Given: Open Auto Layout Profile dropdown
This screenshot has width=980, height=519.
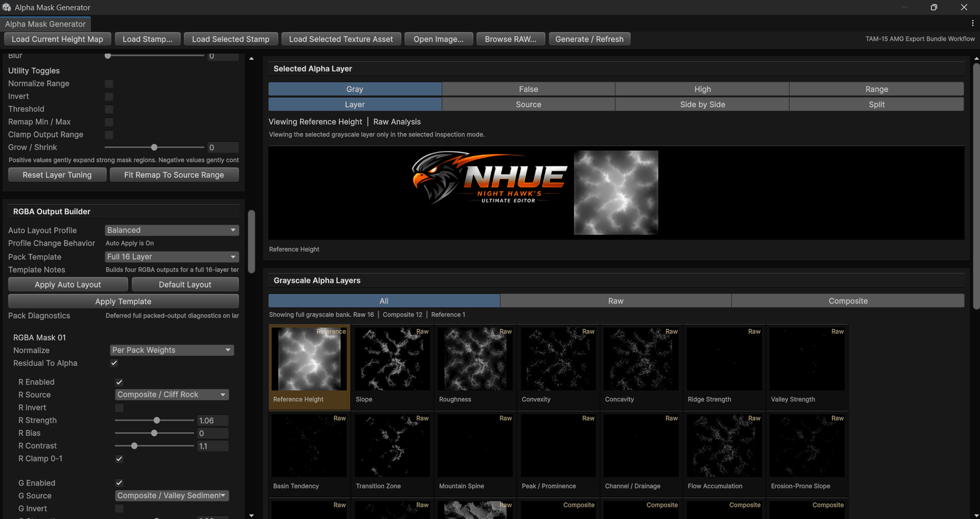Looking at the screenshot, I should pos(171,230).
